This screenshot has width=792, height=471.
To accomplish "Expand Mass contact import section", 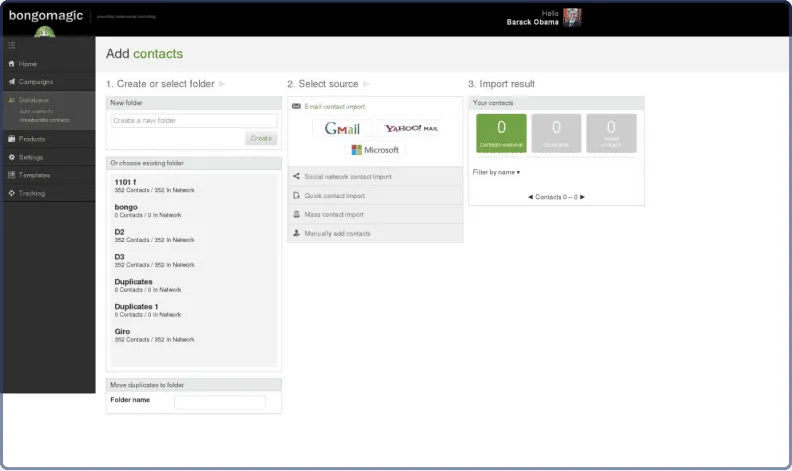I will pos(375,214).
